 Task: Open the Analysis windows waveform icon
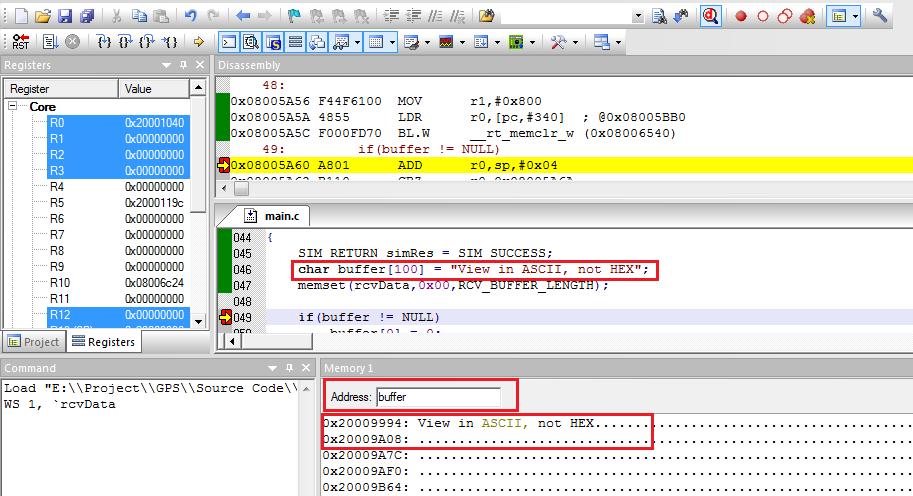[446, 42]
